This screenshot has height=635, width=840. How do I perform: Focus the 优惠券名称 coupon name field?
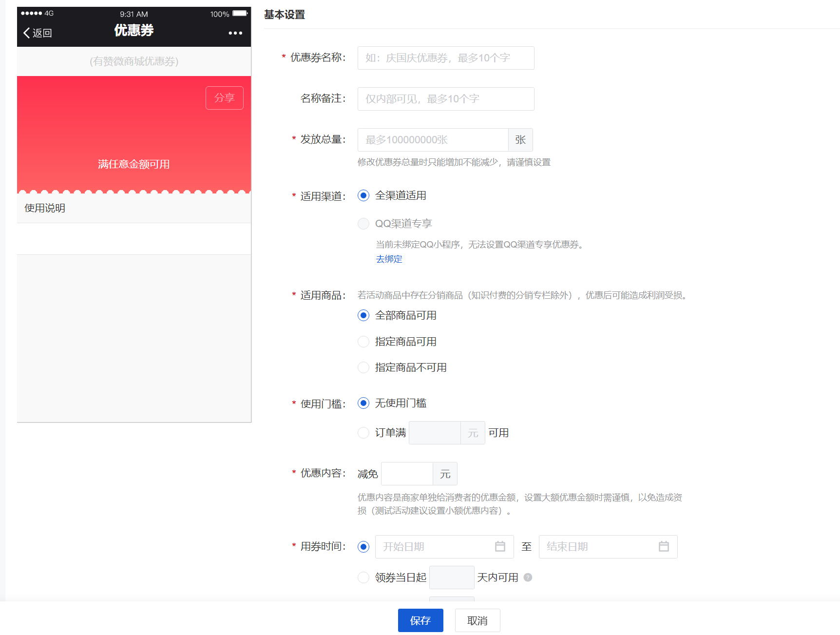click(446, 58)
